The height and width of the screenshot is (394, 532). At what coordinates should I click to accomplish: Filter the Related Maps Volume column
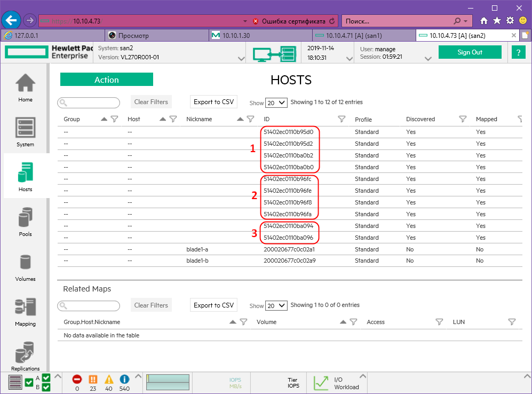[353, 322]
